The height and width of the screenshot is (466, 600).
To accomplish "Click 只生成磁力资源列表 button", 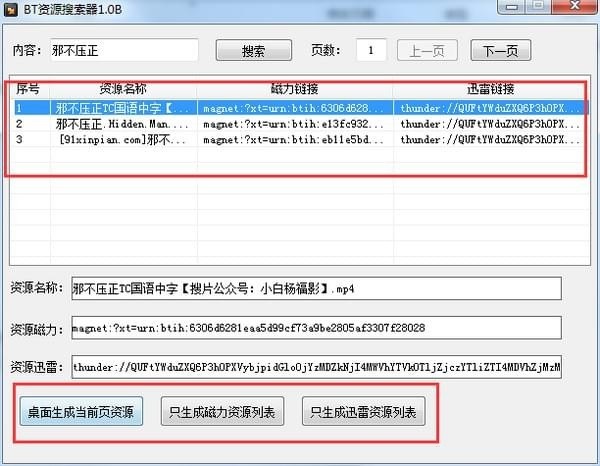I will click(223, 411).
